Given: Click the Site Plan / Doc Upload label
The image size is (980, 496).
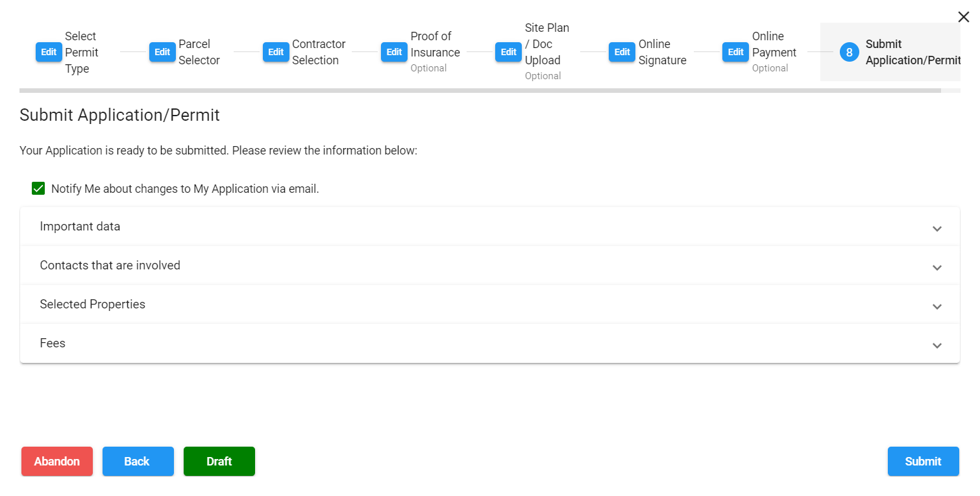Looking at the screenshot, I should pyautogui.click(x=547, y=44).
